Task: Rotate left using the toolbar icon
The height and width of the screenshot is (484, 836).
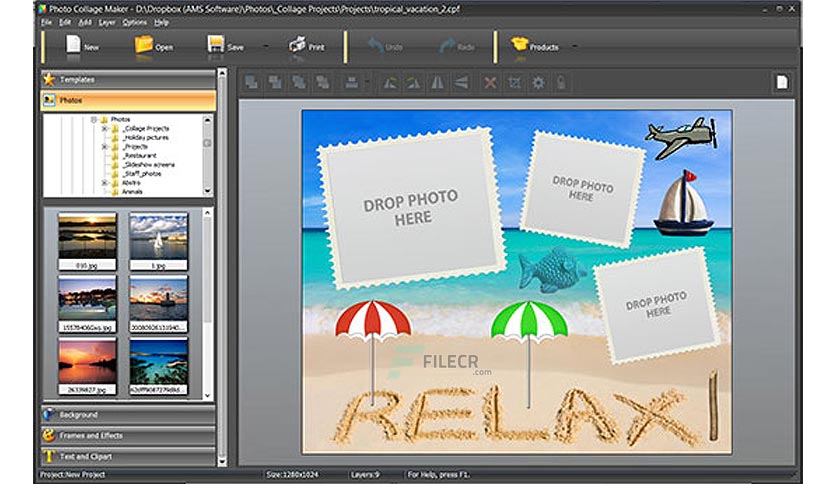Action: pos(390,83)
